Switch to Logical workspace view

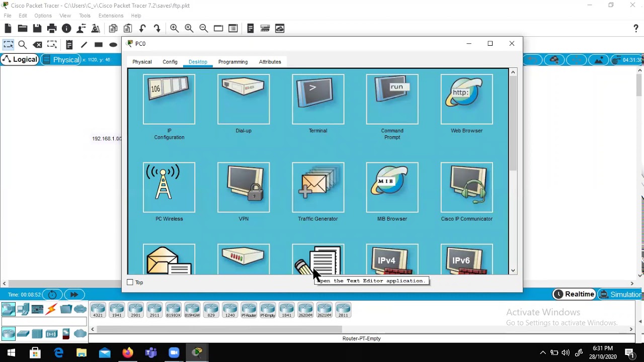click(20, 59)
